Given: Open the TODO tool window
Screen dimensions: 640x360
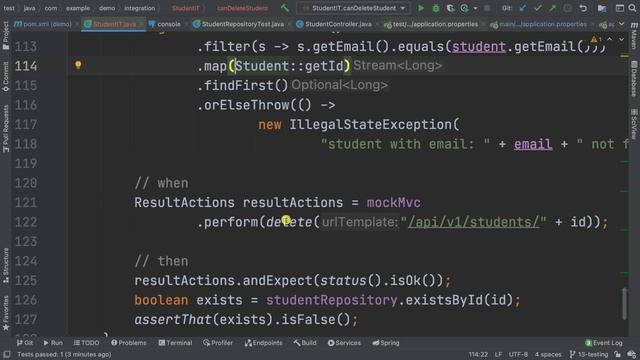Looking at the screenshot, I should click(x=86, y=343).
